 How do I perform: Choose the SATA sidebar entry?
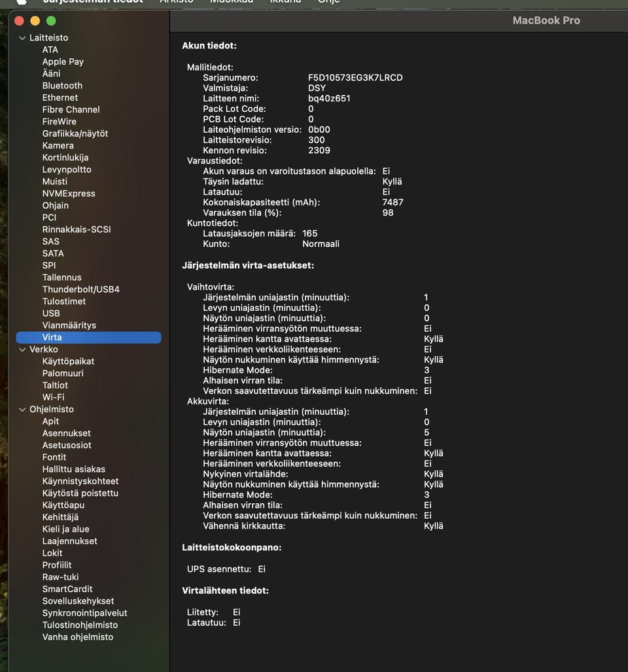click(53, 254)
